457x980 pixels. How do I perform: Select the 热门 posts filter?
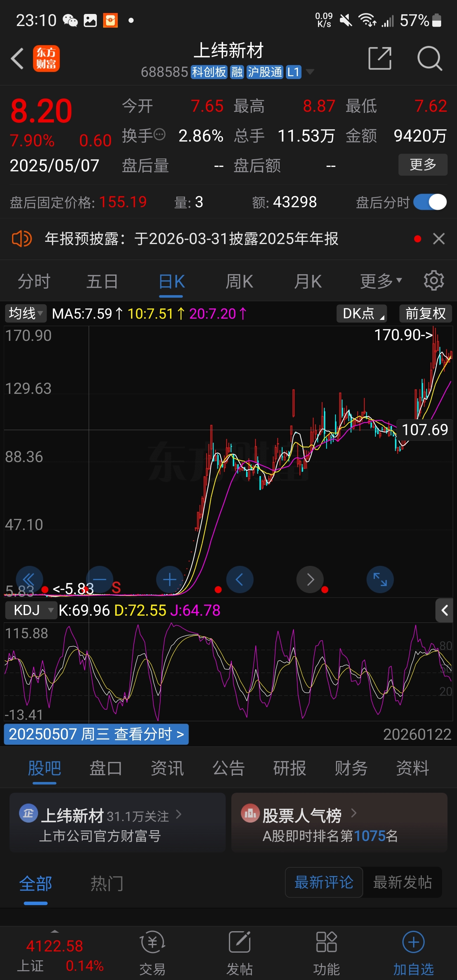pyautogui.click(x=107, y=884)
